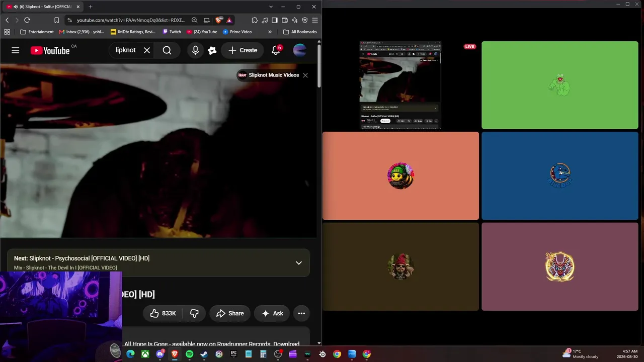This screenshot has width=644, height=362.
Task: Open the Create menu on YouTube
Action: 243,50
